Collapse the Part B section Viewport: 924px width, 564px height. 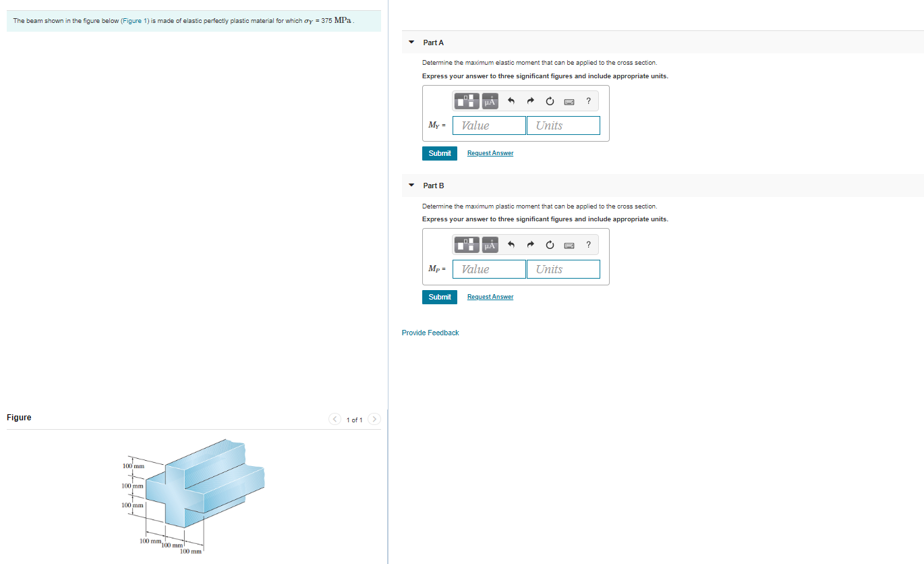pyautogui.click(x=411, y=186)
